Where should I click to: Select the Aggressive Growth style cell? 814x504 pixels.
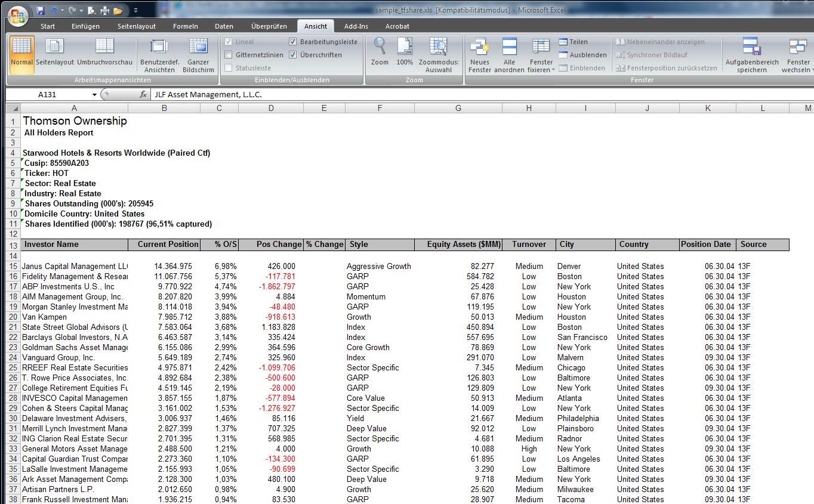[x=380, y=266]
